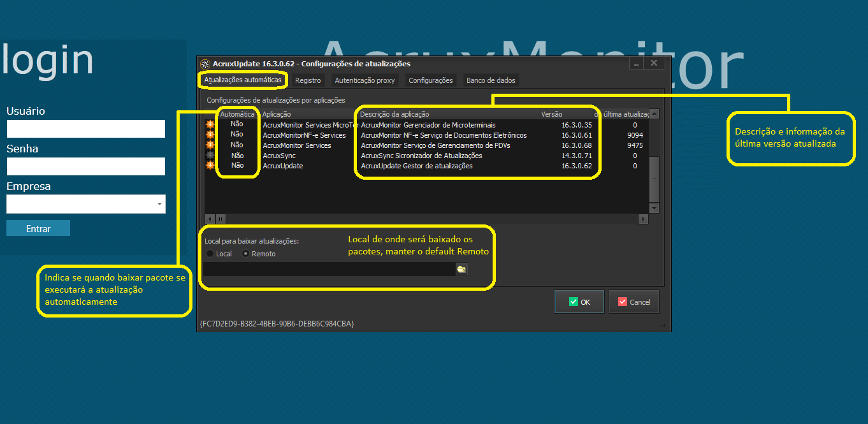
Task: Select the Remoto download radio option
Action: 259,254
